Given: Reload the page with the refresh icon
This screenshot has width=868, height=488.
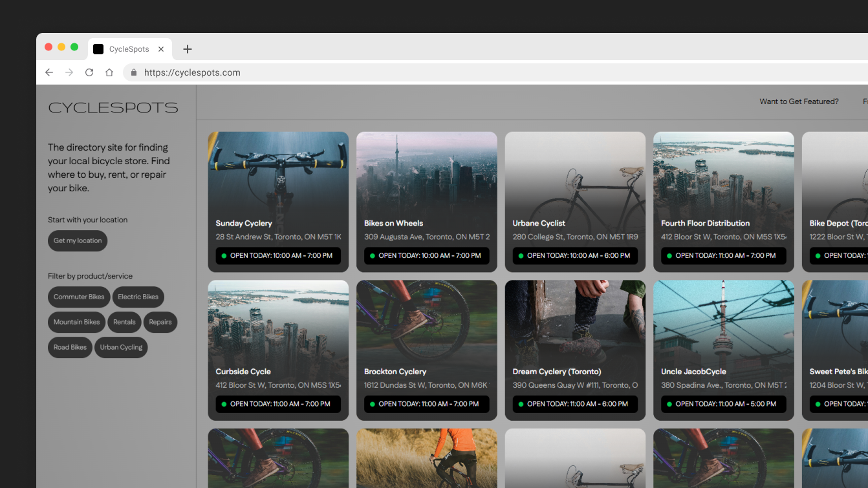Looking at the screenshot, I should 89,72.
